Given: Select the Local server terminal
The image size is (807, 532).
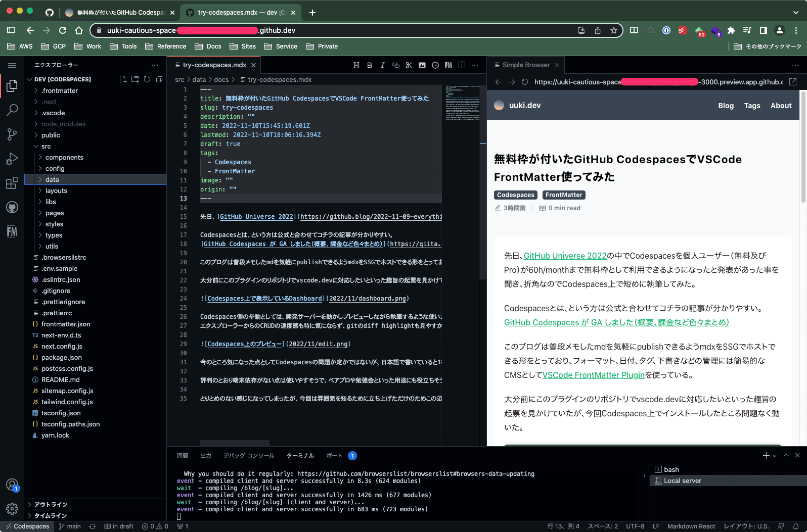Looking at the screenshot, I should (728, 481).
